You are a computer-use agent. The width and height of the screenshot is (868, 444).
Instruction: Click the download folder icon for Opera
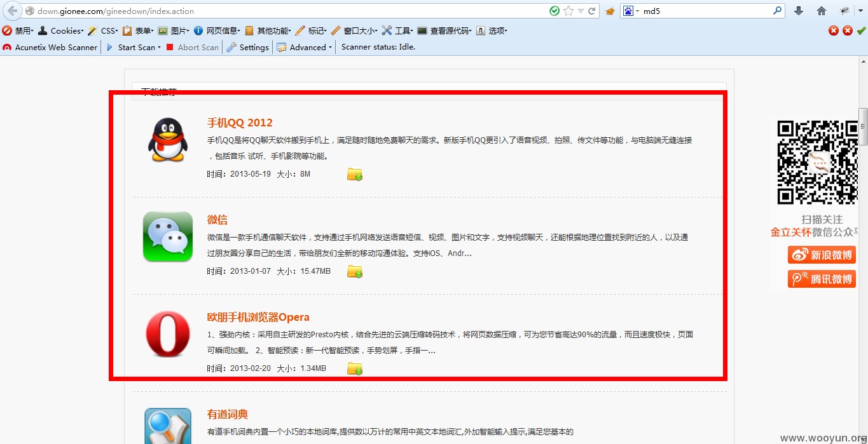coord(355,368)
